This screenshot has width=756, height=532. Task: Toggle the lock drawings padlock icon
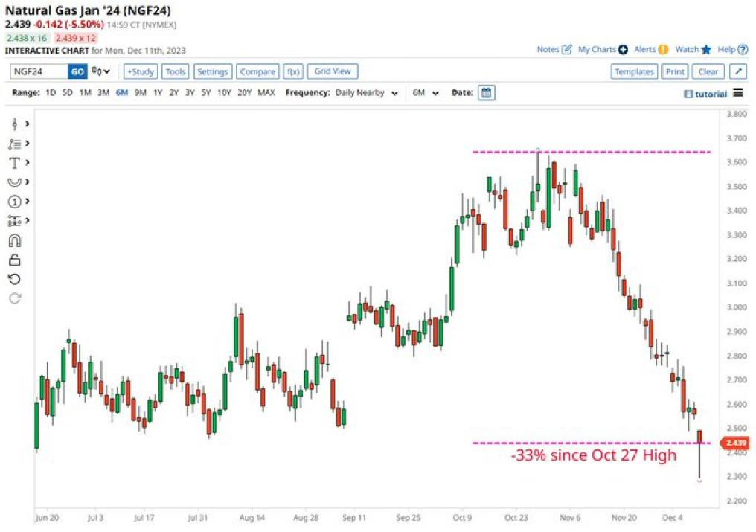point(14,260)
